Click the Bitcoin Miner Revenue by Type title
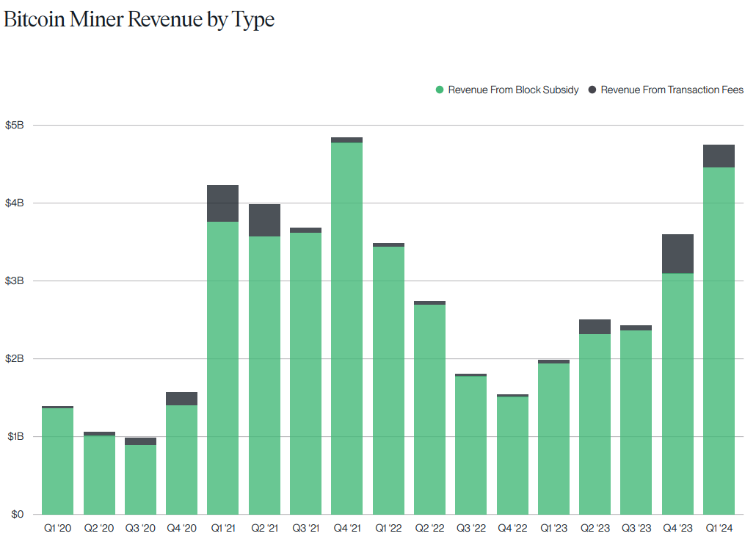756x536 pixels. (139, 20)
